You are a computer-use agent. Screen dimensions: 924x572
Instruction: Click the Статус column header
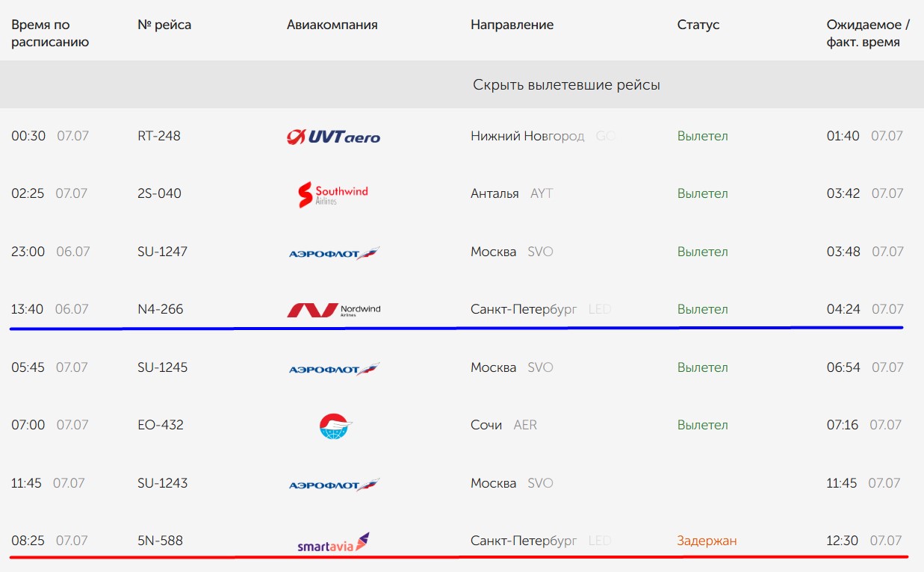tap(698, 25)
